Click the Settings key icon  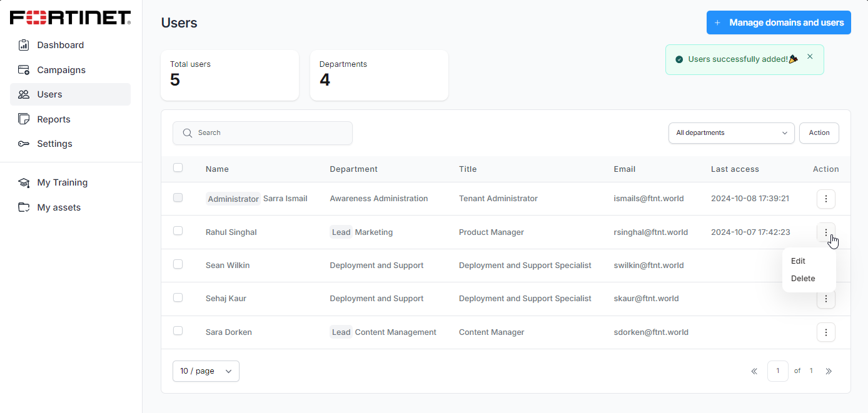(24, 144)
